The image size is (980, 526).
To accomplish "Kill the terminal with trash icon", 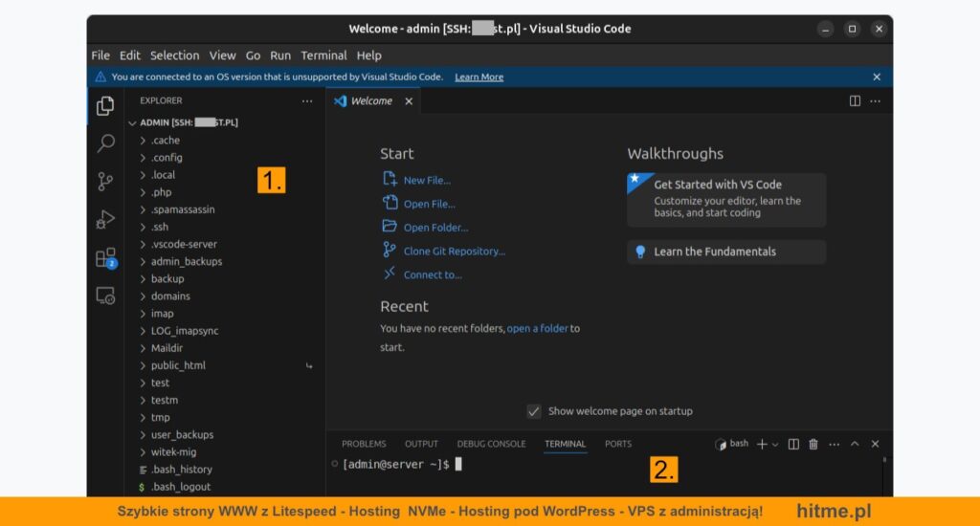I will [813, 444].
